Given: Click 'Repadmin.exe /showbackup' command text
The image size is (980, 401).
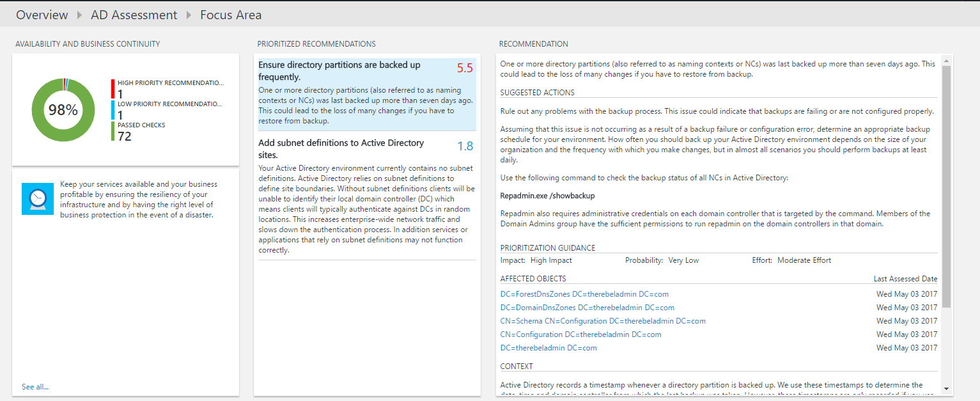Looking at the screenshot, I should (547, 196).
